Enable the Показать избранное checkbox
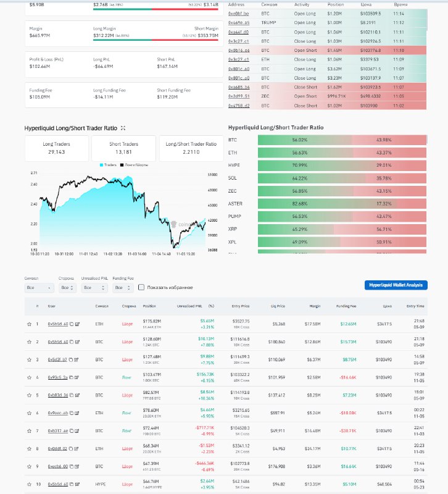Screen dimensions: 448x494 (141, 287)
